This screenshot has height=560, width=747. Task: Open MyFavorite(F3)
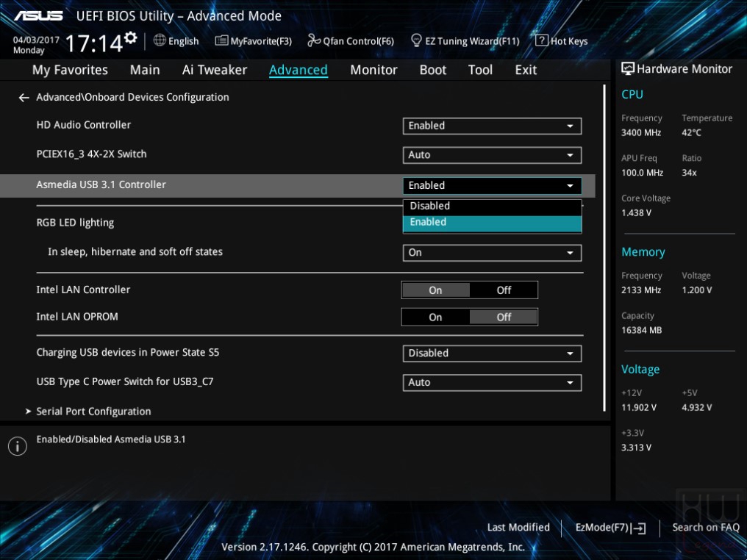[254, 41]
